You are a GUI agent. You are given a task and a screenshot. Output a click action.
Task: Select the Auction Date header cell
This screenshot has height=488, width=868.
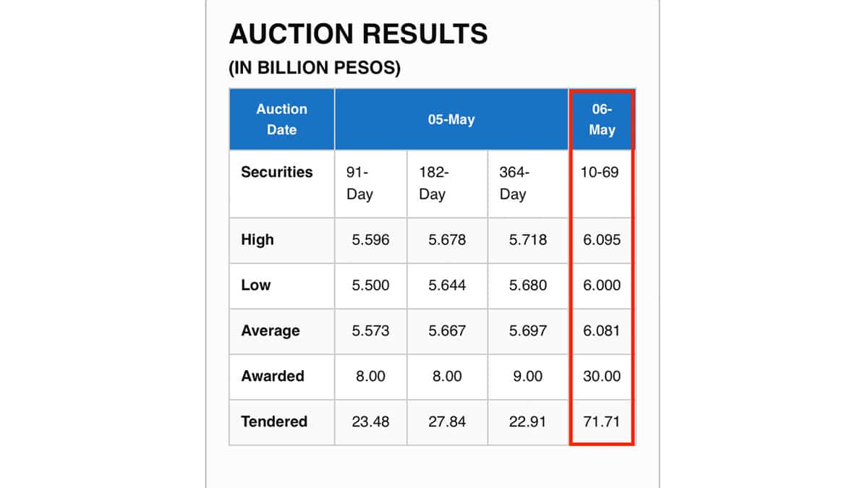(x=281, y=119)
